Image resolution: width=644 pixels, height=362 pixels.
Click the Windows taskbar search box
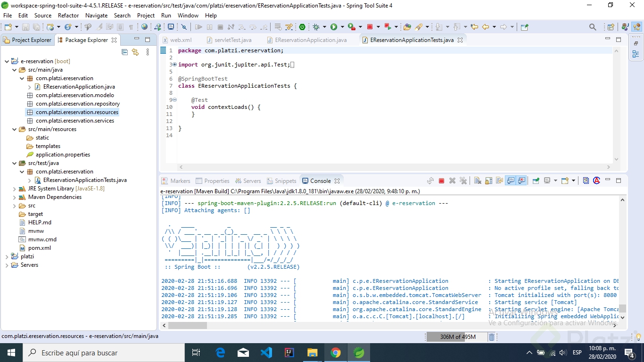pyautogui.click(x=104, y=353)
